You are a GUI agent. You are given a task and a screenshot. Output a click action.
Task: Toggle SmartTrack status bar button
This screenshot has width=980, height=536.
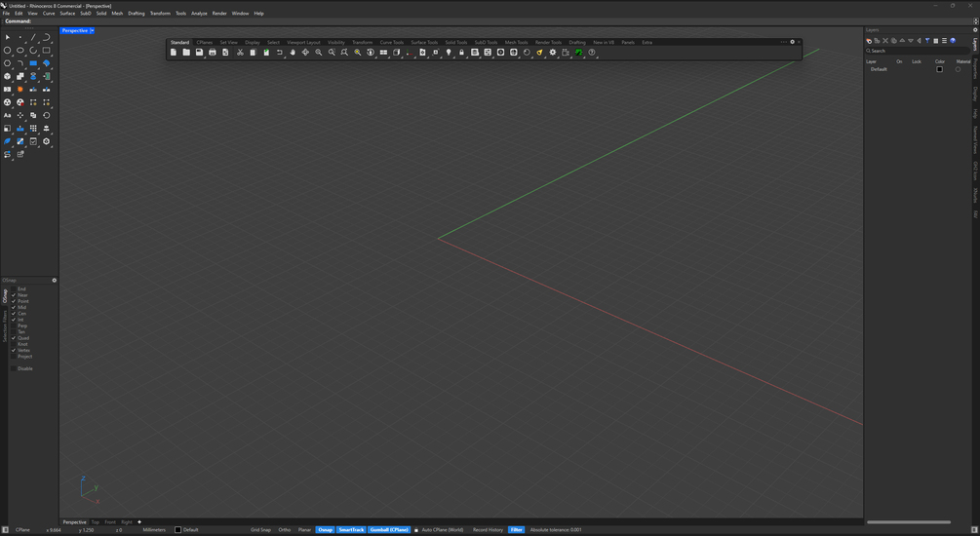pyautogui.click(x=351, y=530)
